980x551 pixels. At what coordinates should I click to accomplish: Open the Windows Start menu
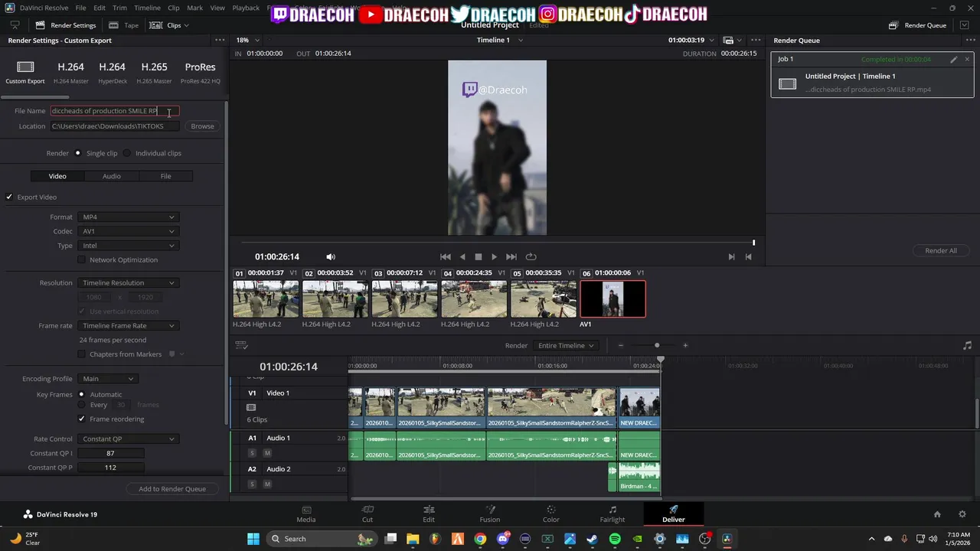coord(253,539)
